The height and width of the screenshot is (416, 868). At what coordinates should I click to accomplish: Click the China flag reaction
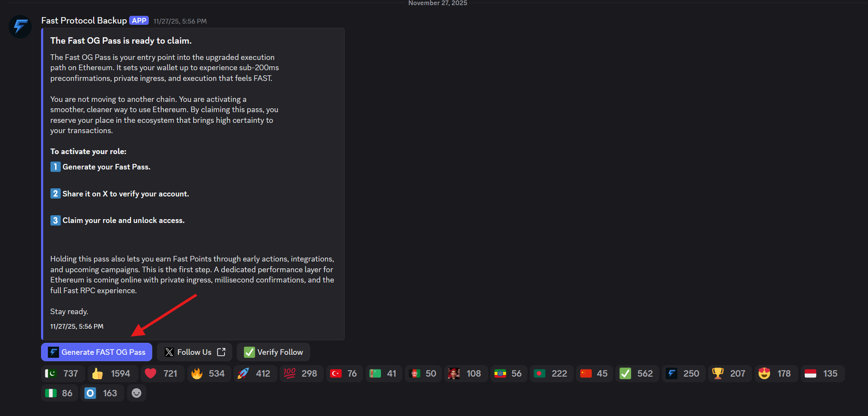(x=594, y=374)
